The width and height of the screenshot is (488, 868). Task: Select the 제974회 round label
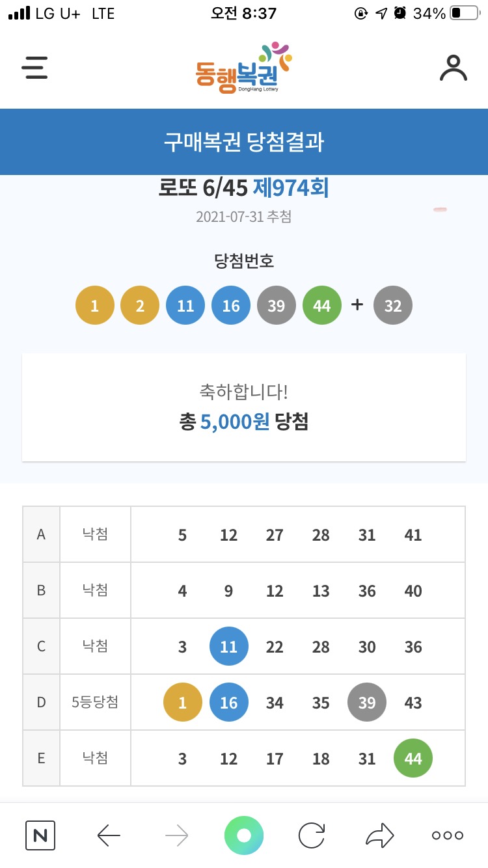point(290,189)
